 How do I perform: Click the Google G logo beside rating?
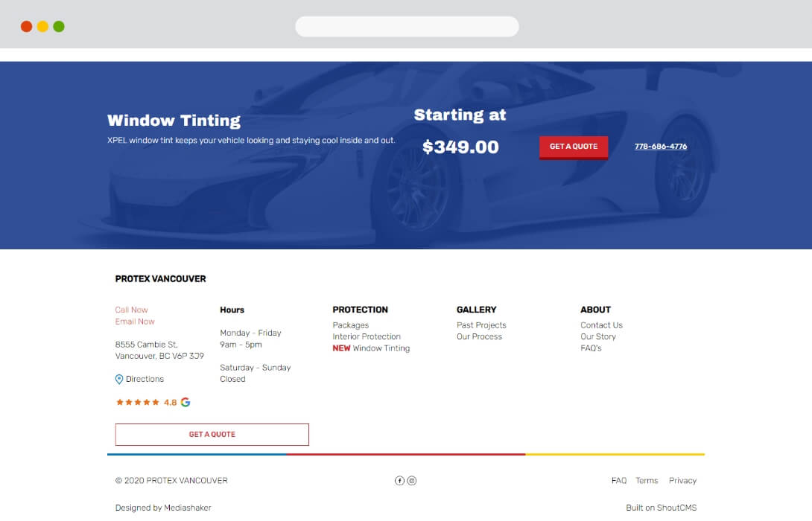click(x=185, y=402)
